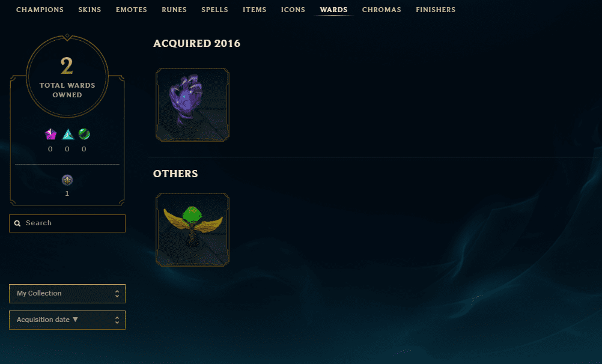Go to the Emotes tab
This screenshot has width=602, height=364.
[x=132, y=10]
